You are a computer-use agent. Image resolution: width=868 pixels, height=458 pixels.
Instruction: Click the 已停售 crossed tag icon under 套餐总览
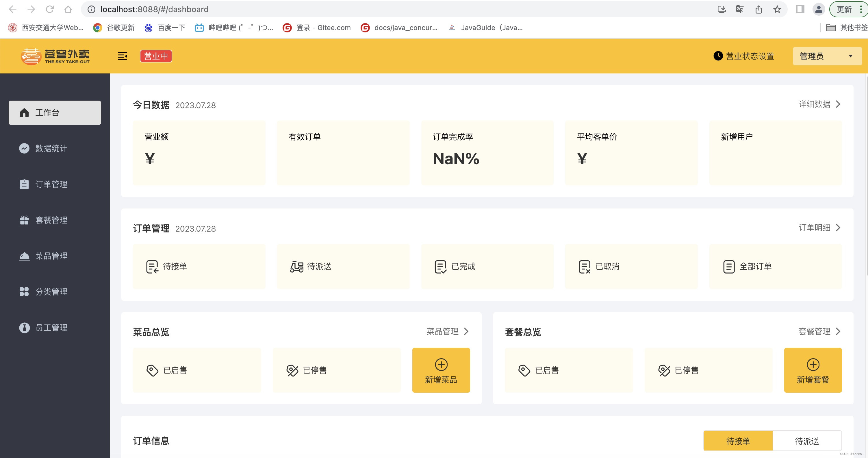[664, 370]
